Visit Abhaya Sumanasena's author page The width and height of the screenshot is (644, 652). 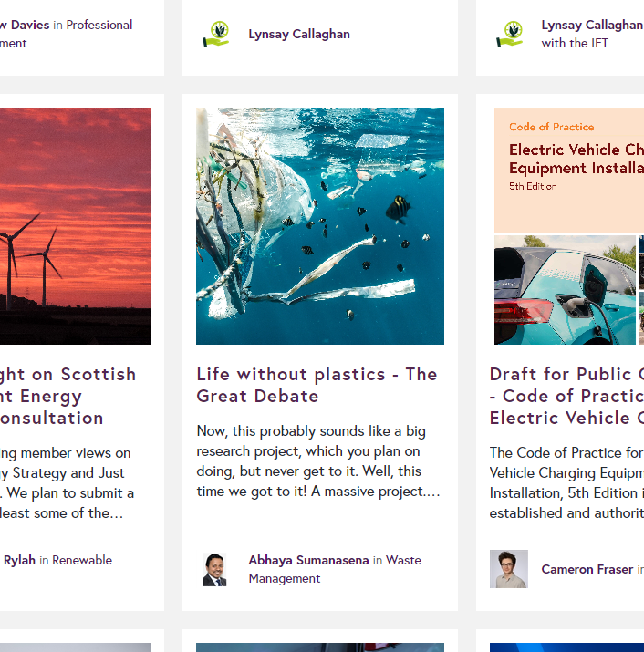click(x=308, y=560)
